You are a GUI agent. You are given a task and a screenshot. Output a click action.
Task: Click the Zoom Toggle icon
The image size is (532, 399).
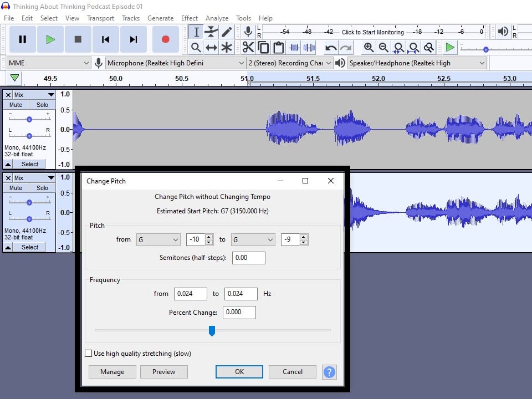click(x=429, y=48)
